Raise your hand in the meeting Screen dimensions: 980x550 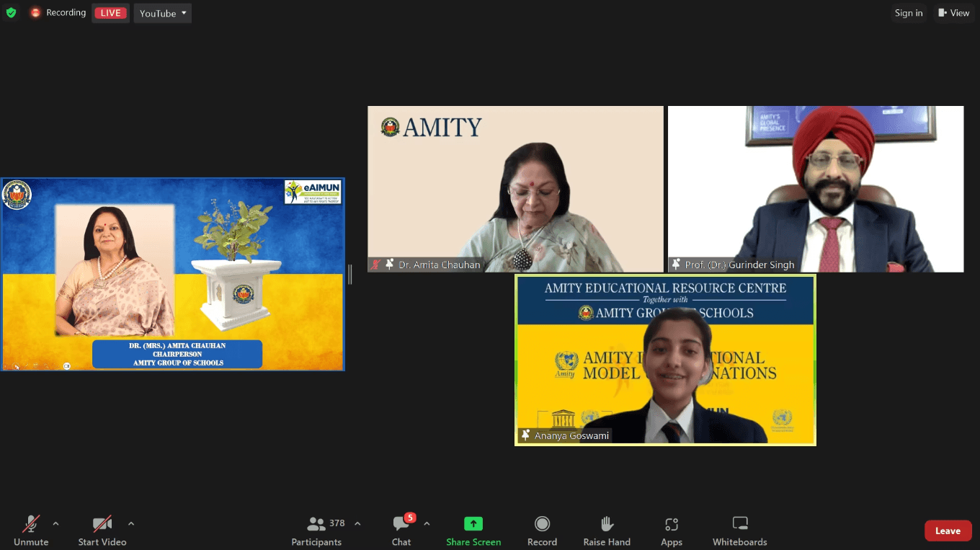(x=607, y=531)
